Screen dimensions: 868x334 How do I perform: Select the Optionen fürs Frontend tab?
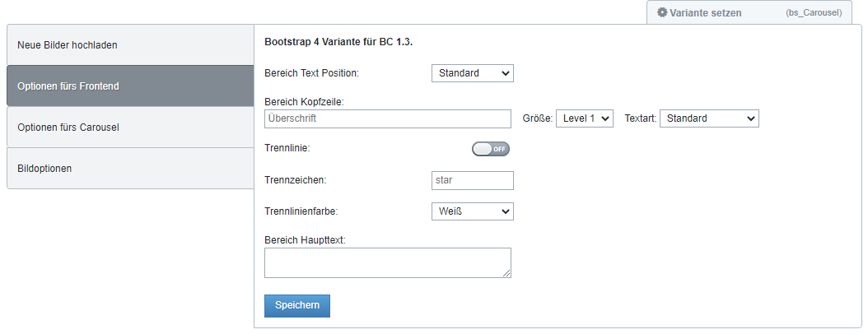click(131, 86)
